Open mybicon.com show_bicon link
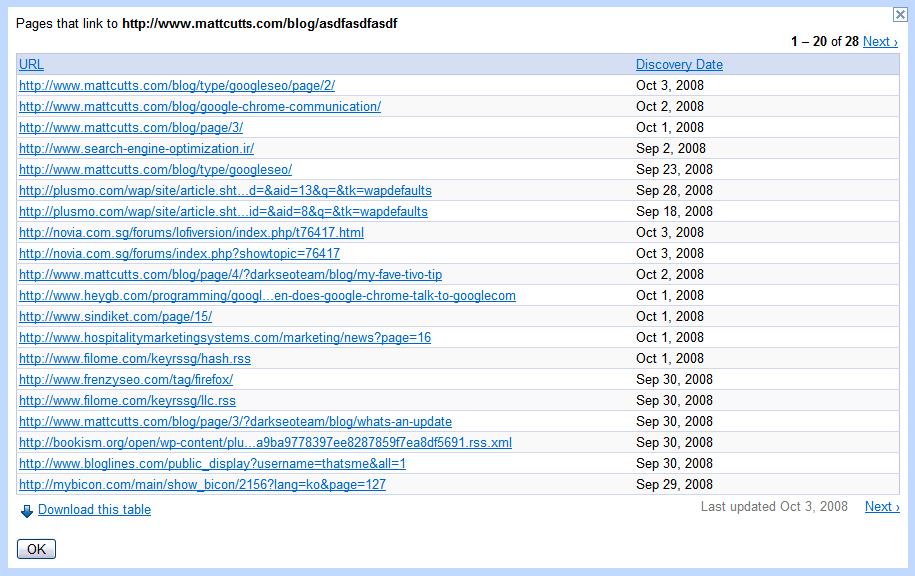Screen dimensions: 915x576 click(x=202, y=485)
